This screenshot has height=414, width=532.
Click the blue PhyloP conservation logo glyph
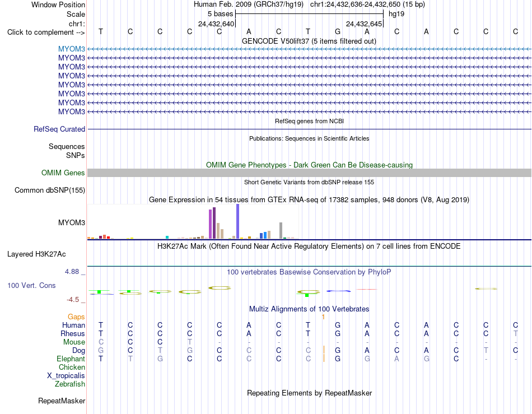tap(338, 291)
